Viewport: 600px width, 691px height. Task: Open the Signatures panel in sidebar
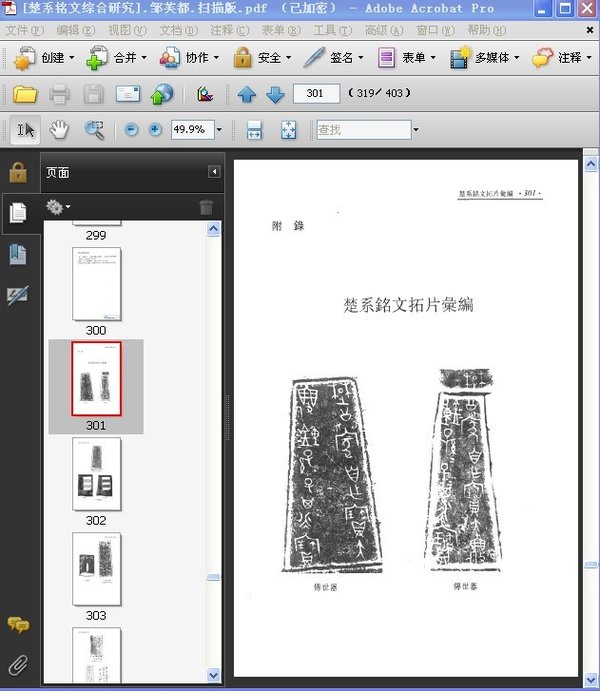pos(17,295)
